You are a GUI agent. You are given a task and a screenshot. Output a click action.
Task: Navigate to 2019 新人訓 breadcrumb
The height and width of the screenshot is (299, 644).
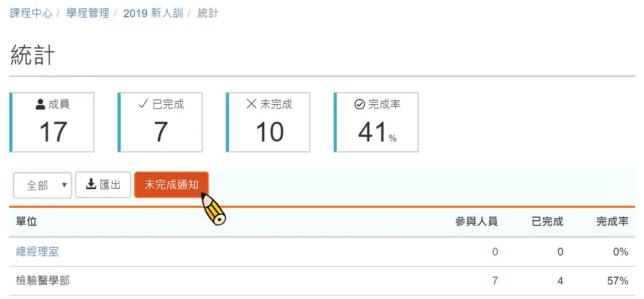point(153,13)
